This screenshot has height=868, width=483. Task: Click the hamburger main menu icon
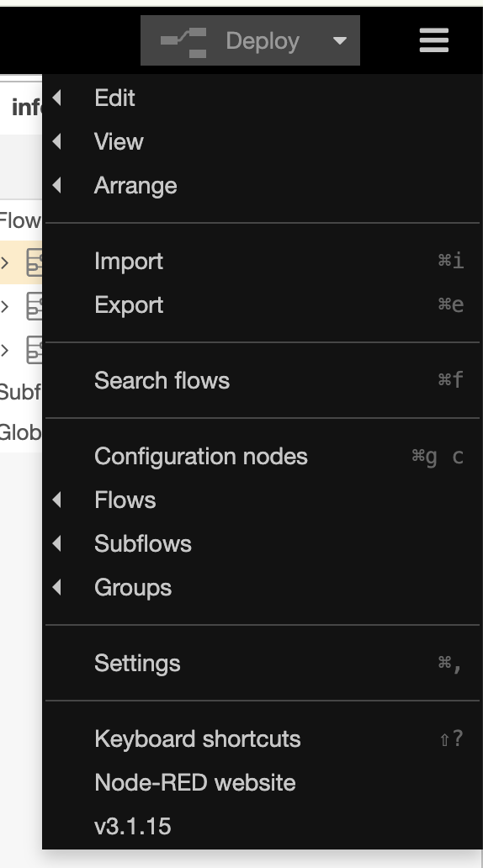433,40
